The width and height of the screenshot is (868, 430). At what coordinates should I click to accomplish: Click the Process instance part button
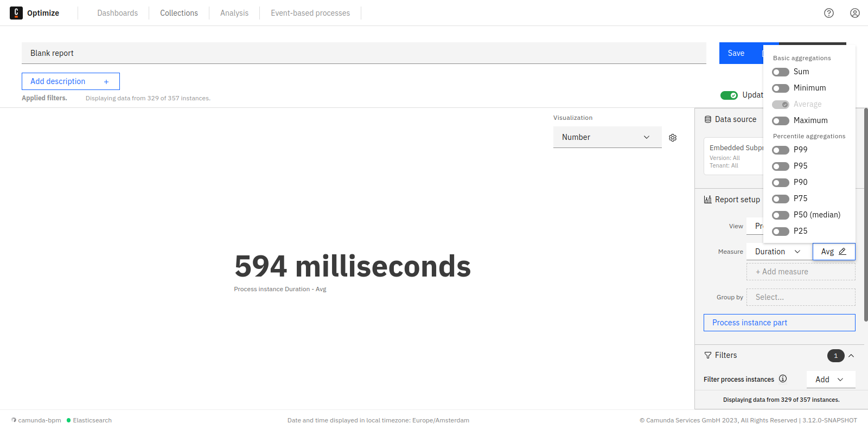click(x=779, y=323)
